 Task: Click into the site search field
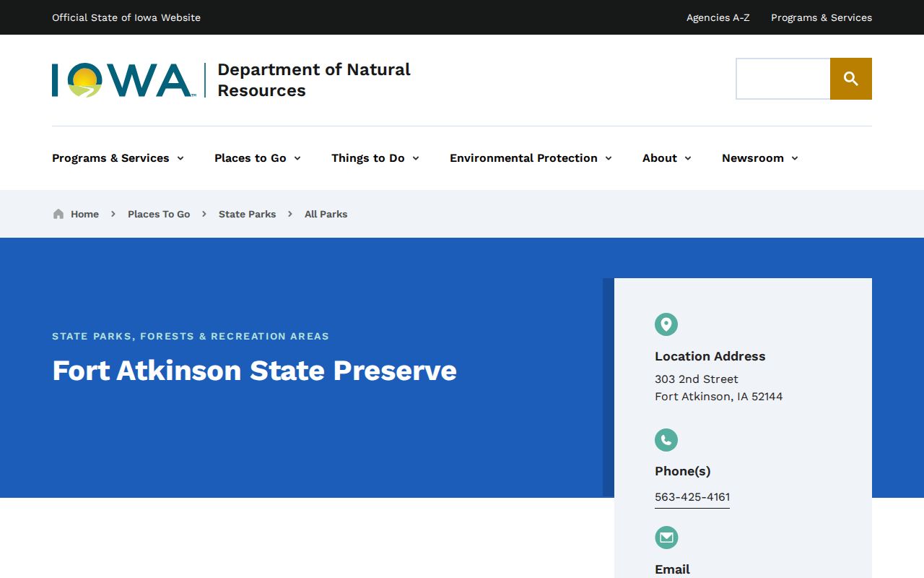point(783,79)
